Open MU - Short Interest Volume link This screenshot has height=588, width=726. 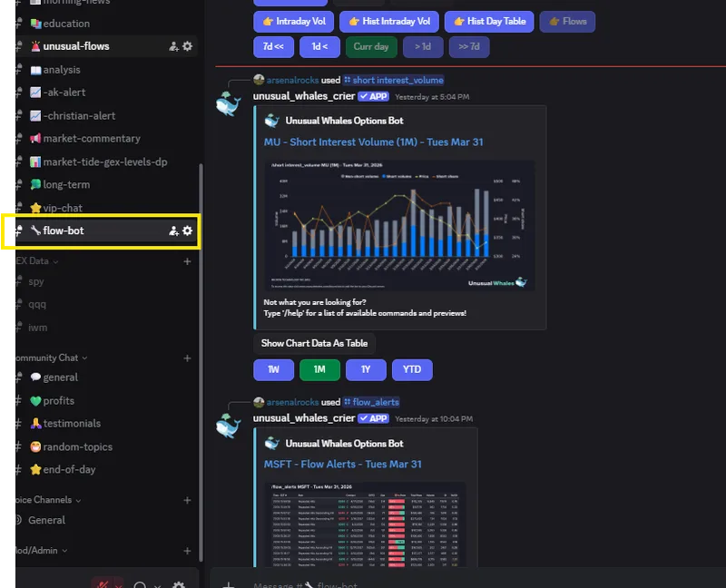[373, 142]
